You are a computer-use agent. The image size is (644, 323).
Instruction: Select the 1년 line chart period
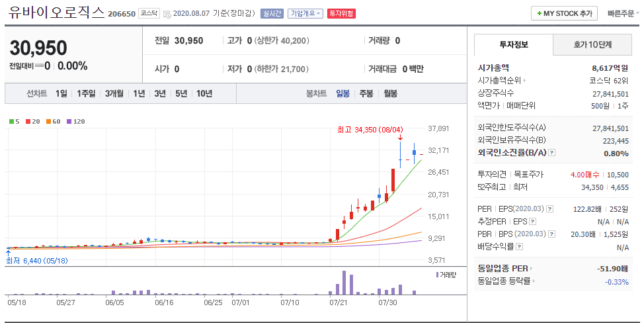pos(140,94)
